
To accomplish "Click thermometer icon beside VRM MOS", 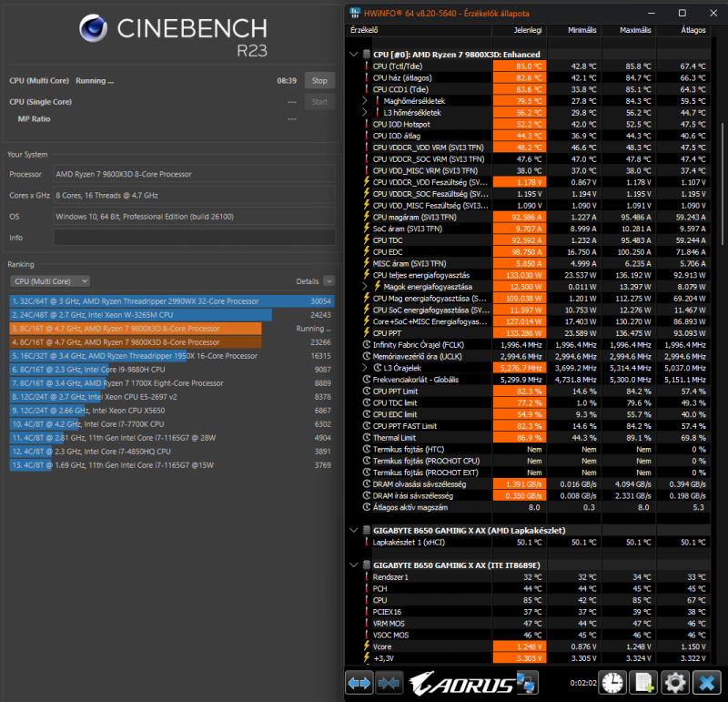I will click(x=367, y=624).
